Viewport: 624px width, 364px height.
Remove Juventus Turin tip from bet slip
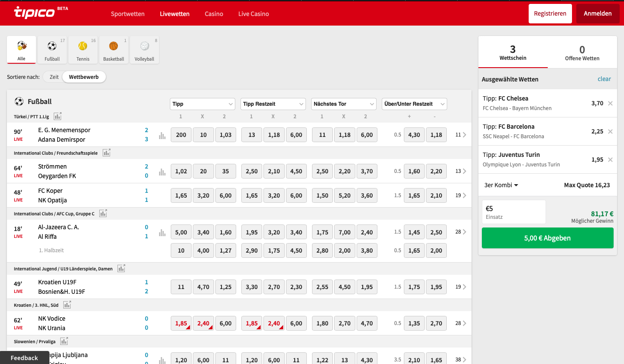point(610,159)
